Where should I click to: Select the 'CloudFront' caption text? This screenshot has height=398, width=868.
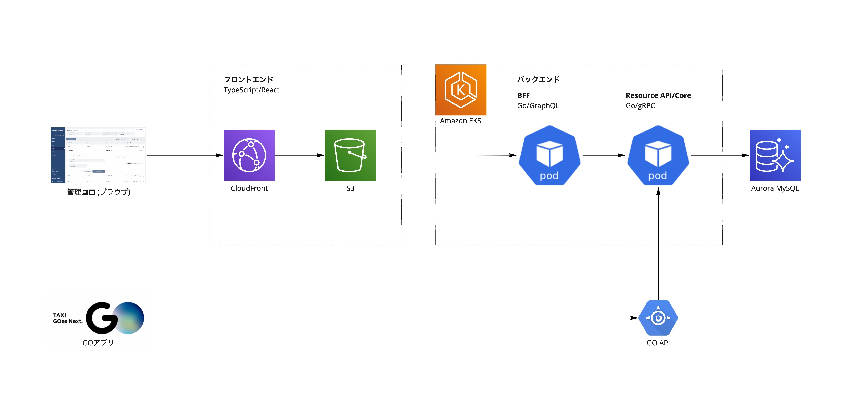click(249, 188)
